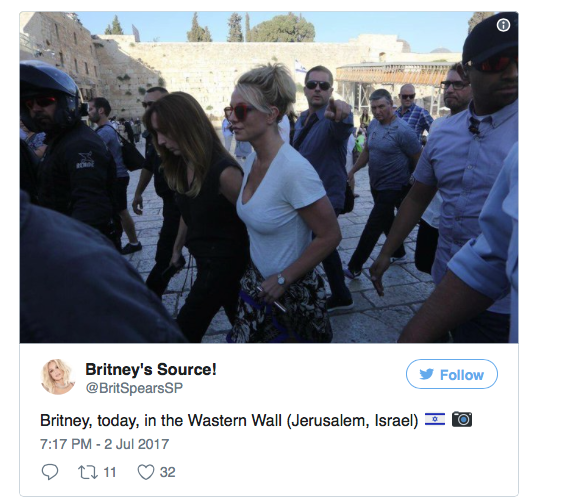572x499 pixels.
Task: Click the Israel flag emoji in tweet
Action: (435, 419)
